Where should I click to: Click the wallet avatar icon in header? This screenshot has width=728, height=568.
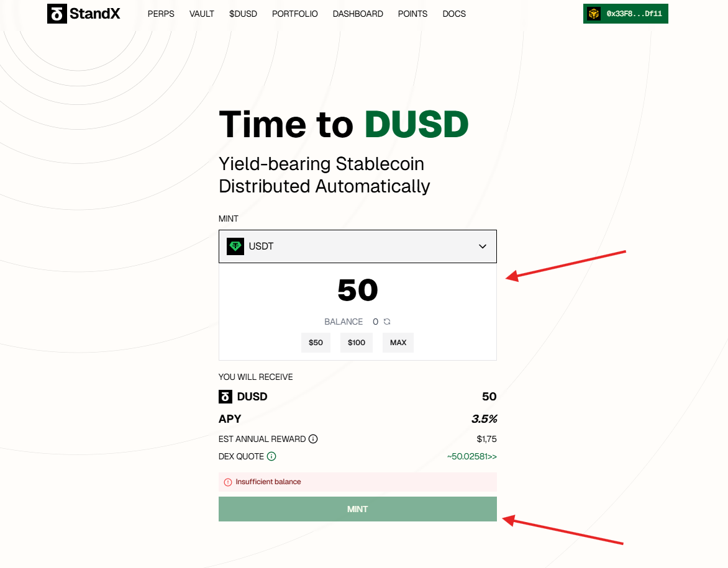coord(594,14)
